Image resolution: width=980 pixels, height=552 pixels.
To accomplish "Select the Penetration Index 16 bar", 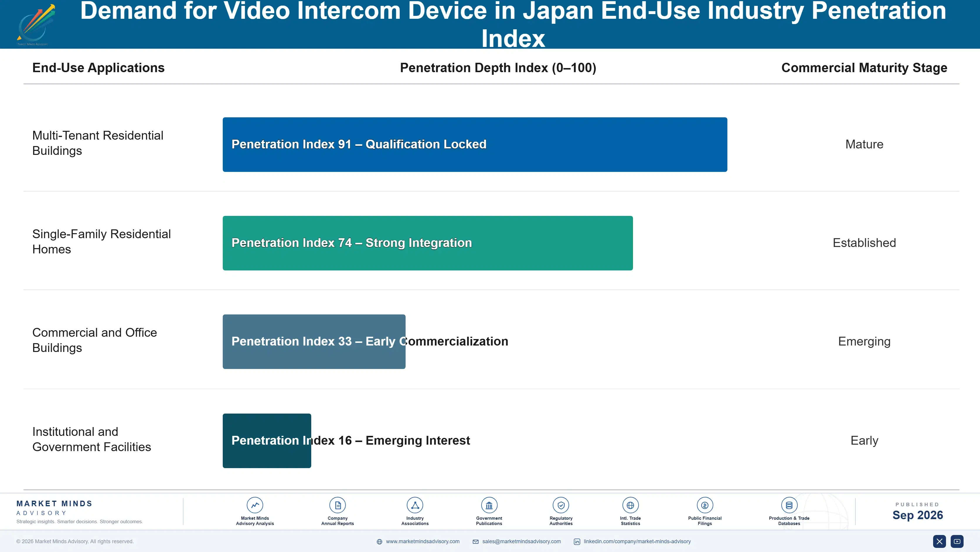I will [x=267, y=441].
